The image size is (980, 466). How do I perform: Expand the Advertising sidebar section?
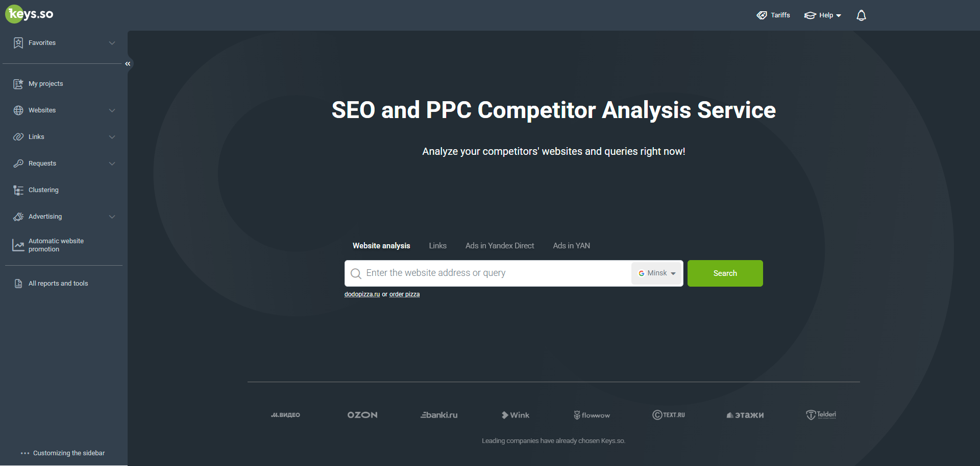[x=112, y=216]
